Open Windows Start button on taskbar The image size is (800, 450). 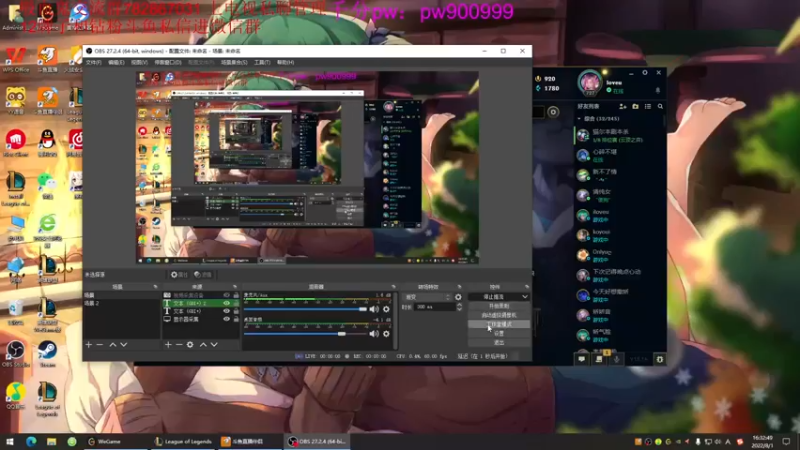coord(10,441)
